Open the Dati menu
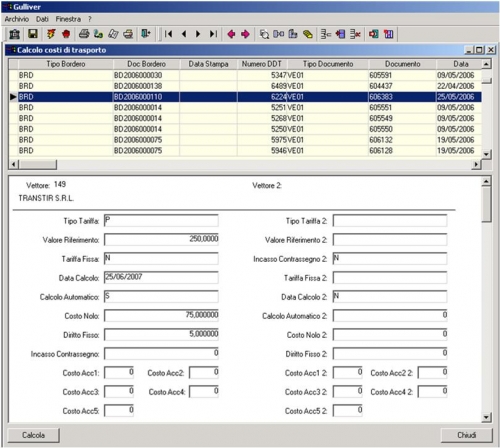500x448 pixels. [42, 19]
